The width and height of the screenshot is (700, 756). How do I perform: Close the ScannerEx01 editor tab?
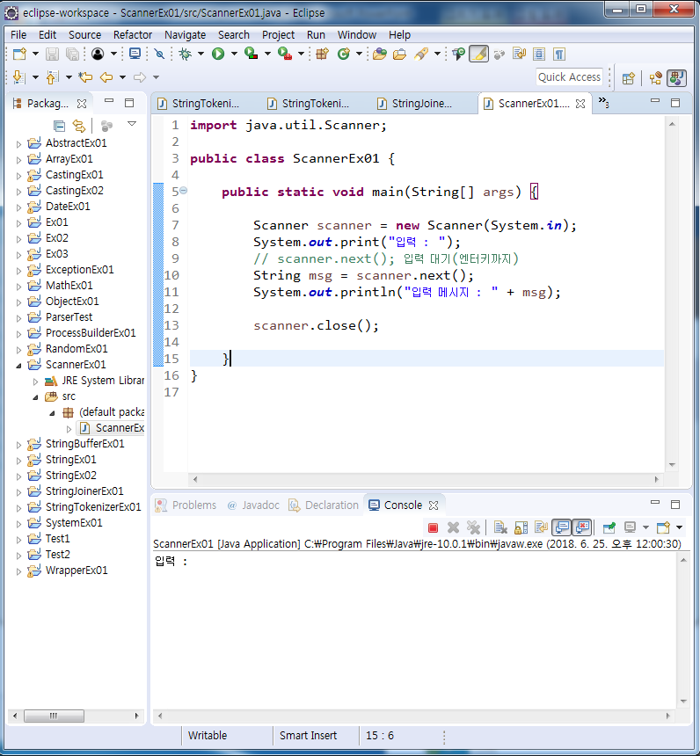580,104
